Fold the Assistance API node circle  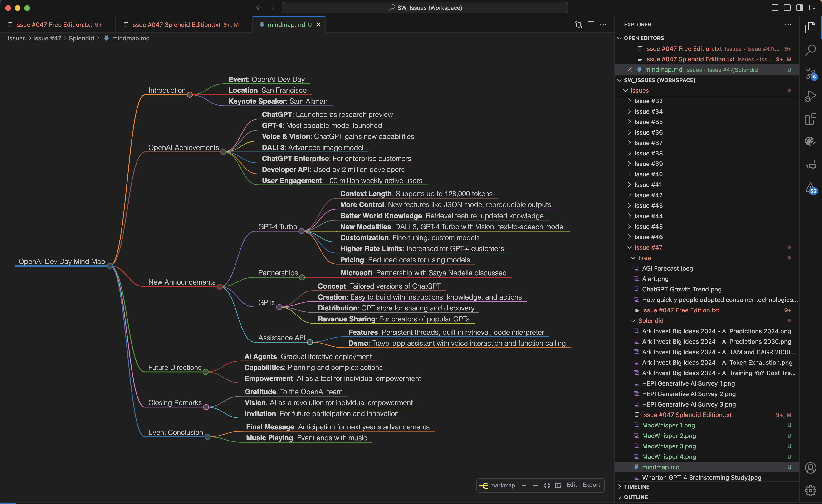pos(310,342)
